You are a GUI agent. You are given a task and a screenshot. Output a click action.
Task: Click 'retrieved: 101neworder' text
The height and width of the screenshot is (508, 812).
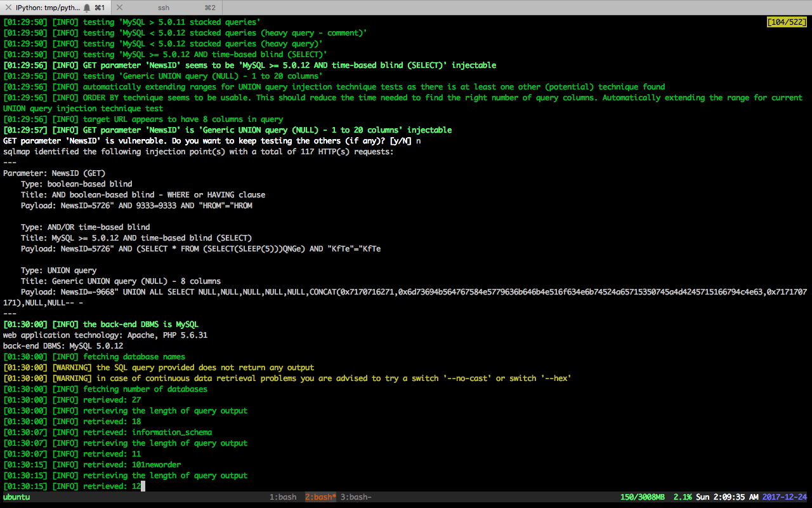tap(131, 465)
